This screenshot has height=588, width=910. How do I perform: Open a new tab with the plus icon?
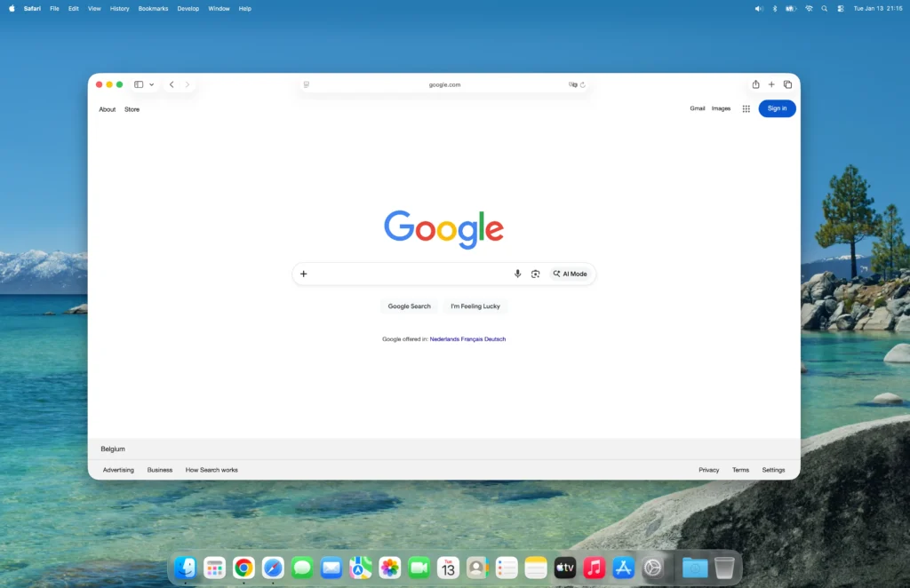click(770, 84)
